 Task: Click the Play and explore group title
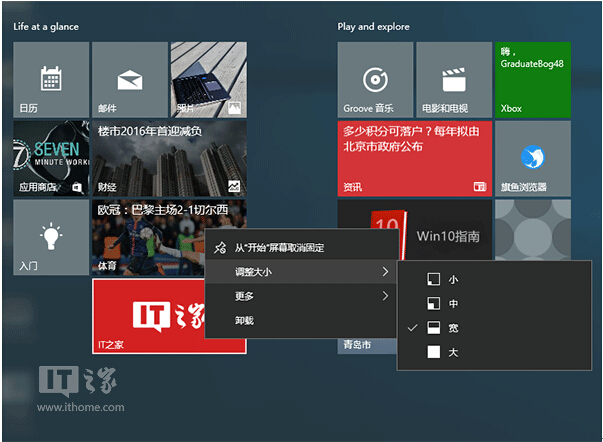[x=373, y=26]
